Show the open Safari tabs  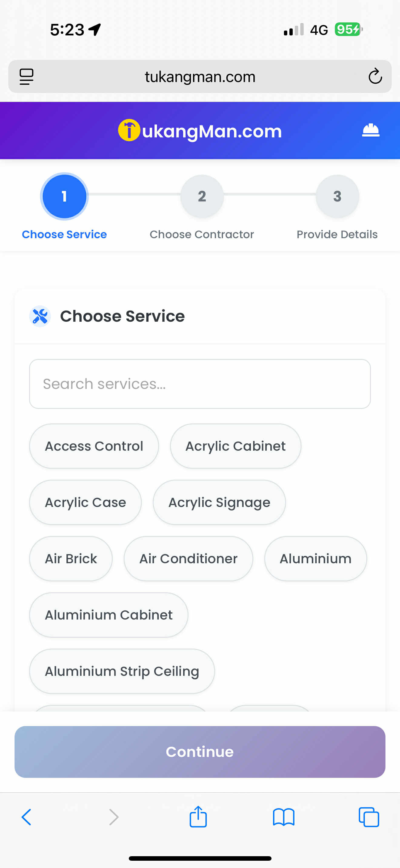point(368,817)
